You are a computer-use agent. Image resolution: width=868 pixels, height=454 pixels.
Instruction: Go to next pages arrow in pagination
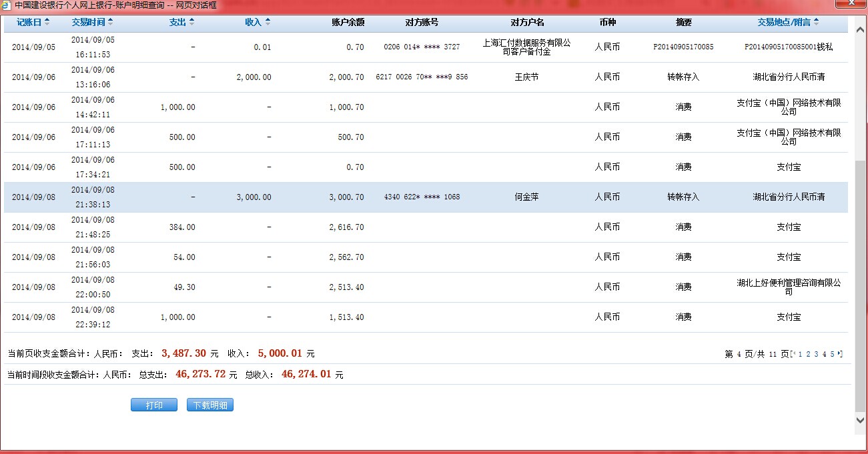(839, 353)
